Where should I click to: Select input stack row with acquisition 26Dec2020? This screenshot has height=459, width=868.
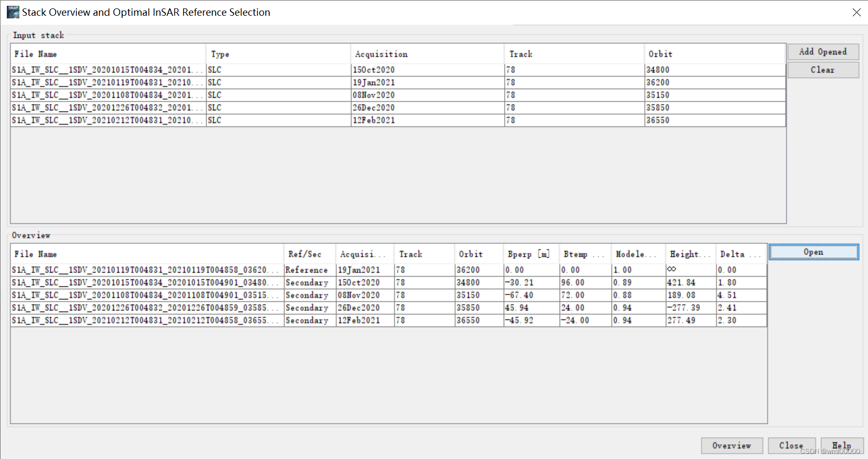[398, 108]
